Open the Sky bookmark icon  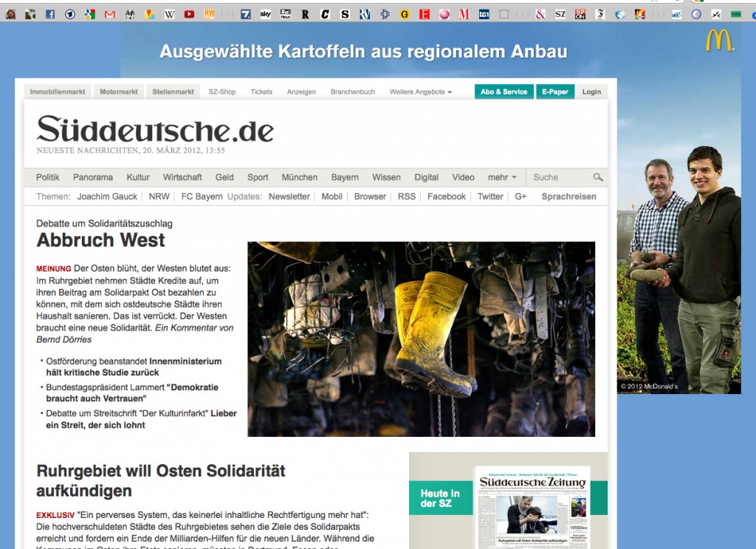coord(266,15)
